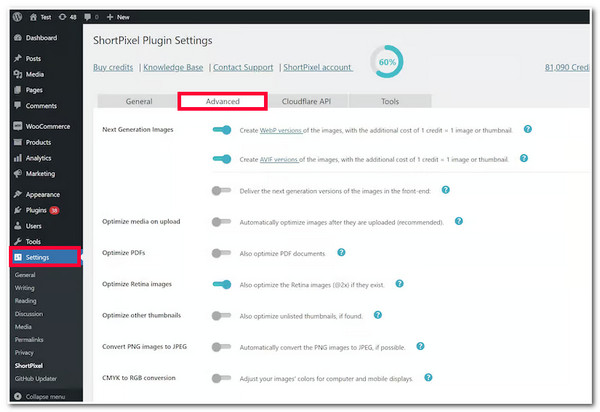The height and width of the screenshot is (412, 600).
Task: Open the Tools tab in ShortPixel settings
Action: tap(390, 101)
